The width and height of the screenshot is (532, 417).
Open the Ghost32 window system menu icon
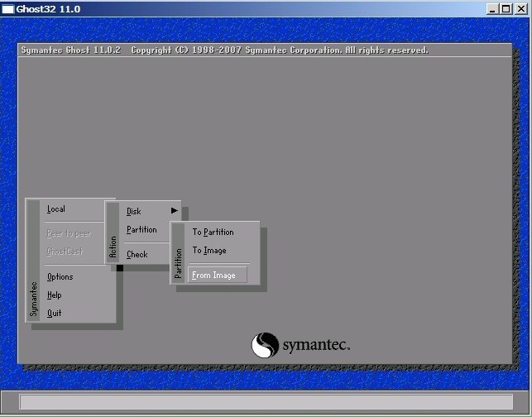click(x=7, y=9)
